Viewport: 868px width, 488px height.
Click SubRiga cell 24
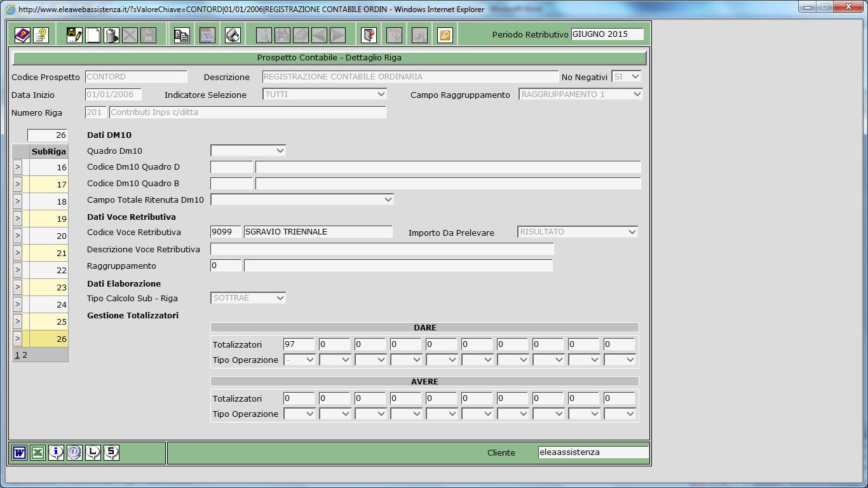click(x=49, y=305)
